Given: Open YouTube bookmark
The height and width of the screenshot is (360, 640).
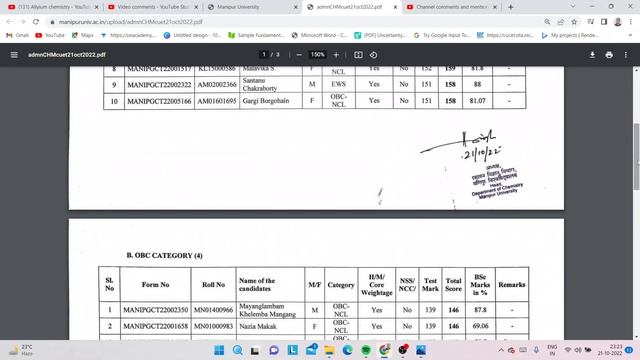Looking at the screenshot, I should point(50,36).
